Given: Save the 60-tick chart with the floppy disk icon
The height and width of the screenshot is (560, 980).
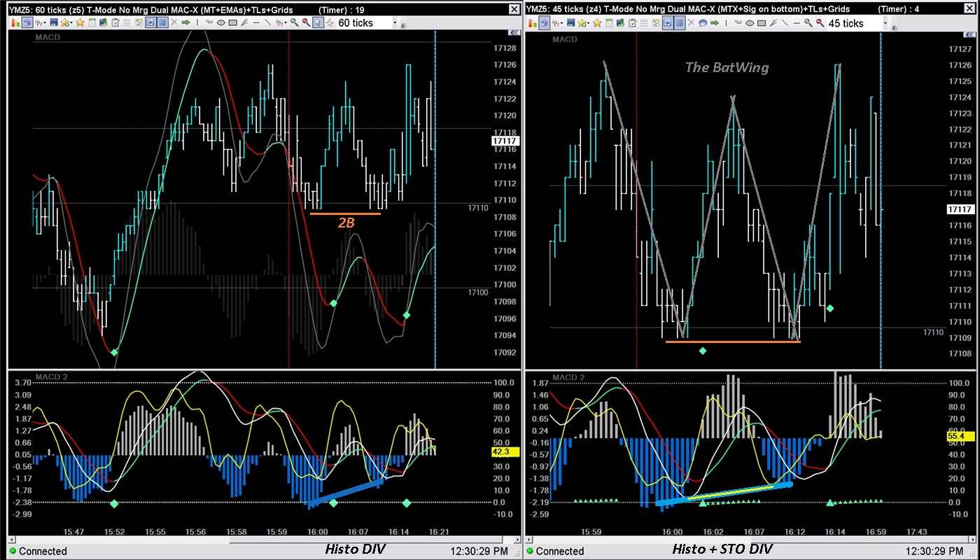Looking at the screenshot, I should (53, 22).
